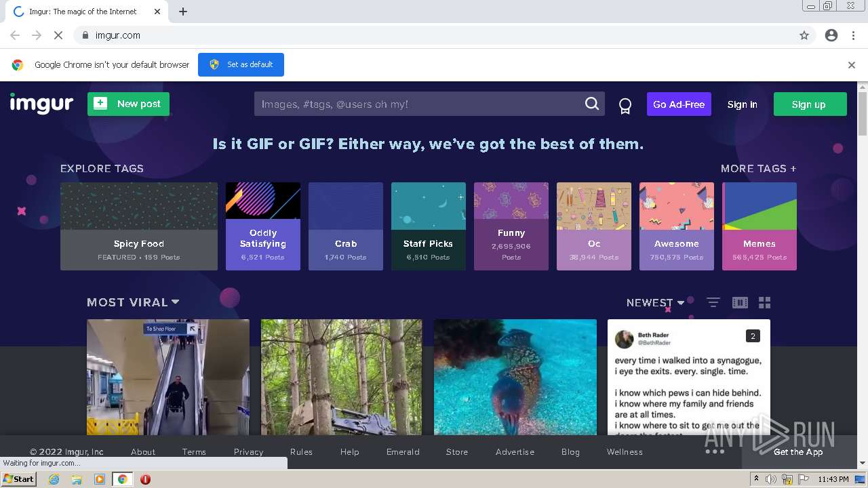Click the Emerald footer link
The width and height of the screenshot is (868, 488).
(403, 451)
